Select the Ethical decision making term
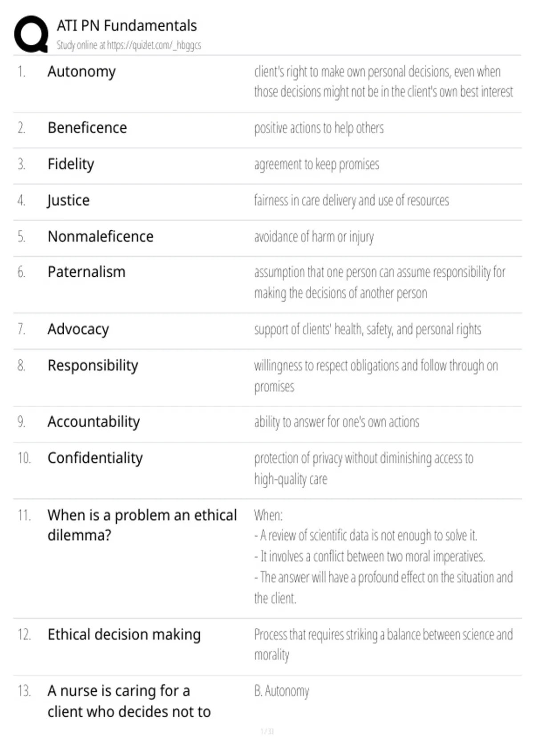 coord(124,635)
